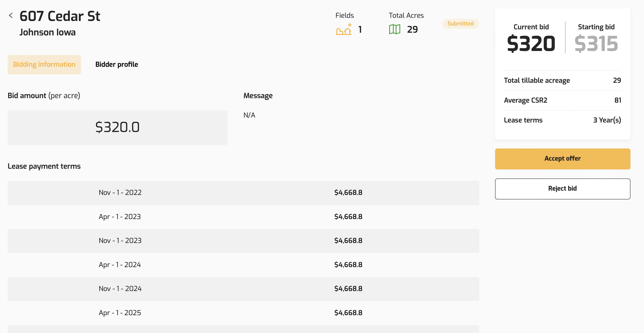Viewport: 644px width, 333px height.
Task: Click the $320.0 bid amount field
Action: point(118,127)
